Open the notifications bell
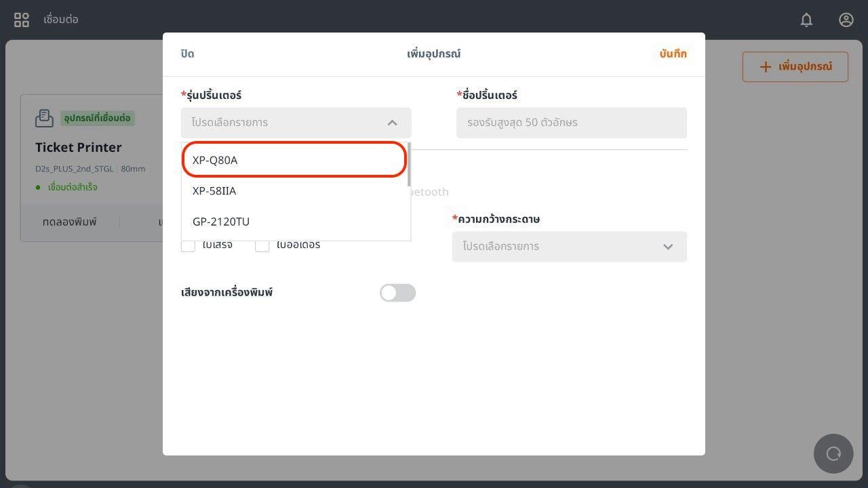The image size is (868, 488). (806, 20)
